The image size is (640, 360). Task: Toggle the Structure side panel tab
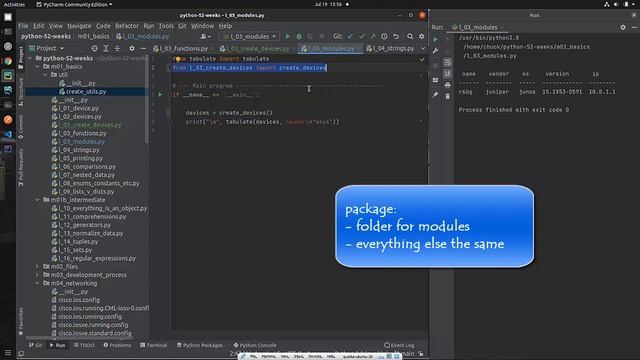point(21,91)
